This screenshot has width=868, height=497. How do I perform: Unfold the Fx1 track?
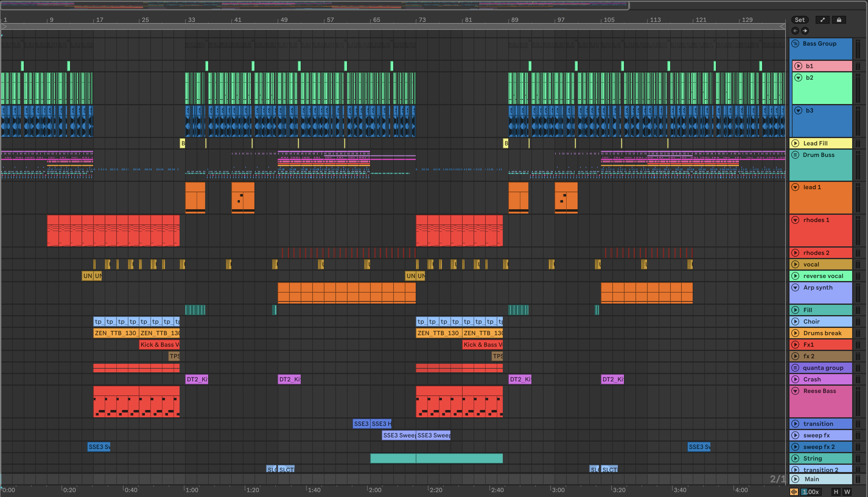pos(795,345)
